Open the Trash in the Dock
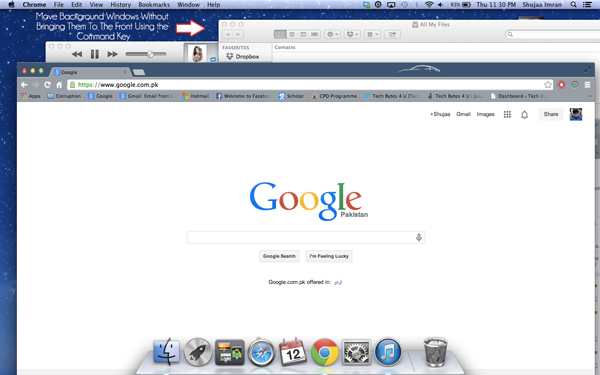 click(435, 352)
